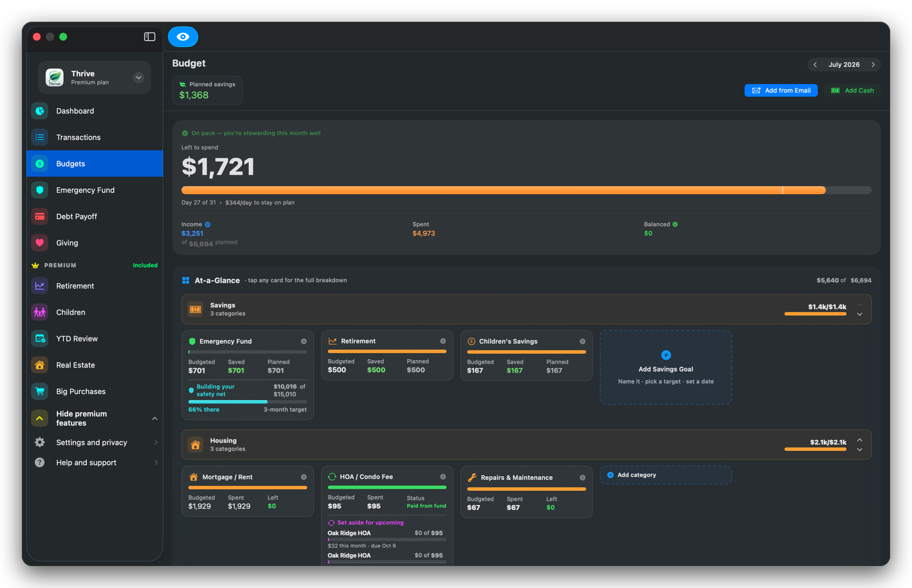Click Add from Email button
The image size is (912, 588).
click(x=781, y=91)
